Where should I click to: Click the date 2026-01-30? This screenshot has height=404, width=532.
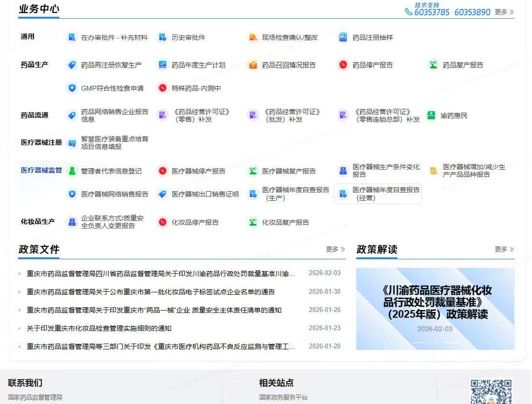point(324,291)
